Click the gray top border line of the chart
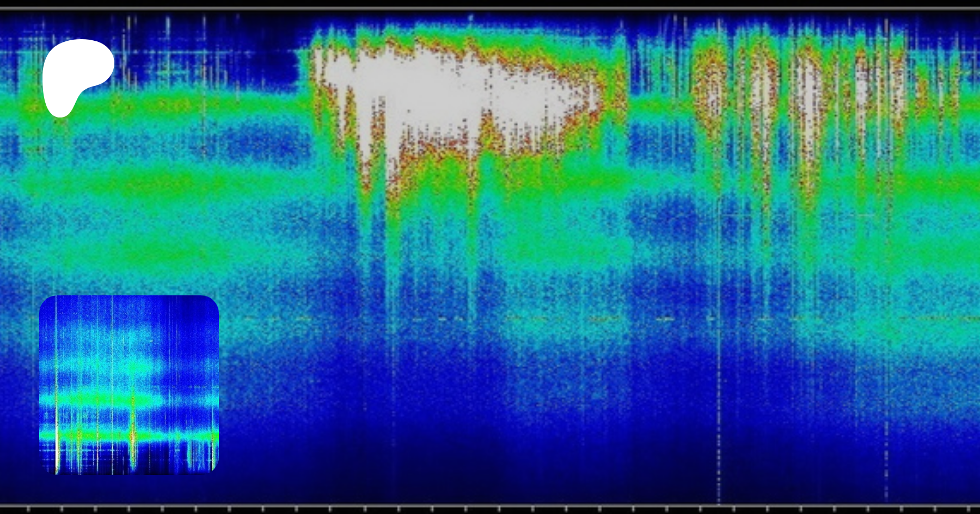 (x=490, y=9)
